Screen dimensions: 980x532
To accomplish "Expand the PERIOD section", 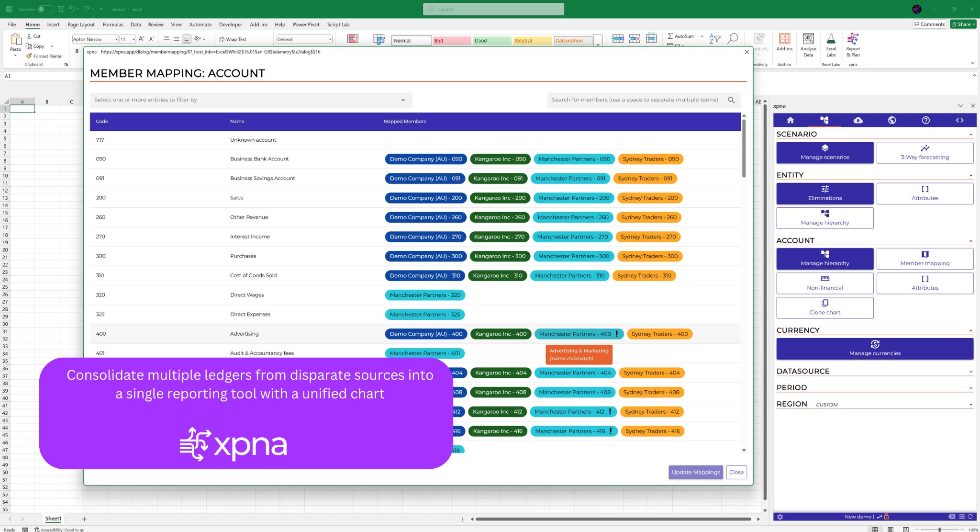I will click(970, 388).
